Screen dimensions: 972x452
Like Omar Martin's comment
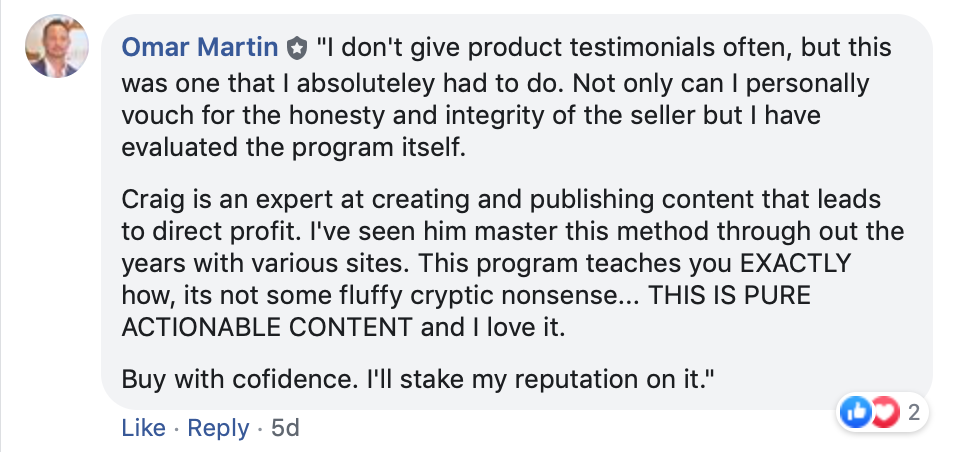pos(143,428)
